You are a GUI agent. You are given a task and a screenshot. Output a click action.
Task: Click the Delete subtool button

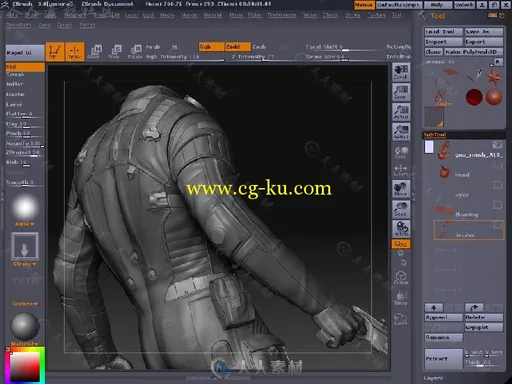pos(484,317)
